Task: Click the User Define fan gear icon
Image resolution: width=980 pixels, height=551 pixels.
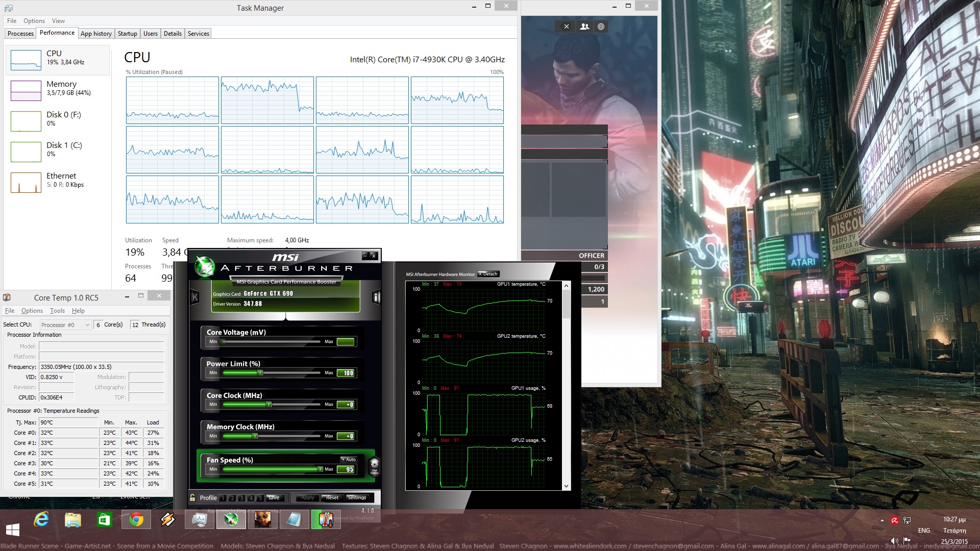Action: [x=374, y=465]
